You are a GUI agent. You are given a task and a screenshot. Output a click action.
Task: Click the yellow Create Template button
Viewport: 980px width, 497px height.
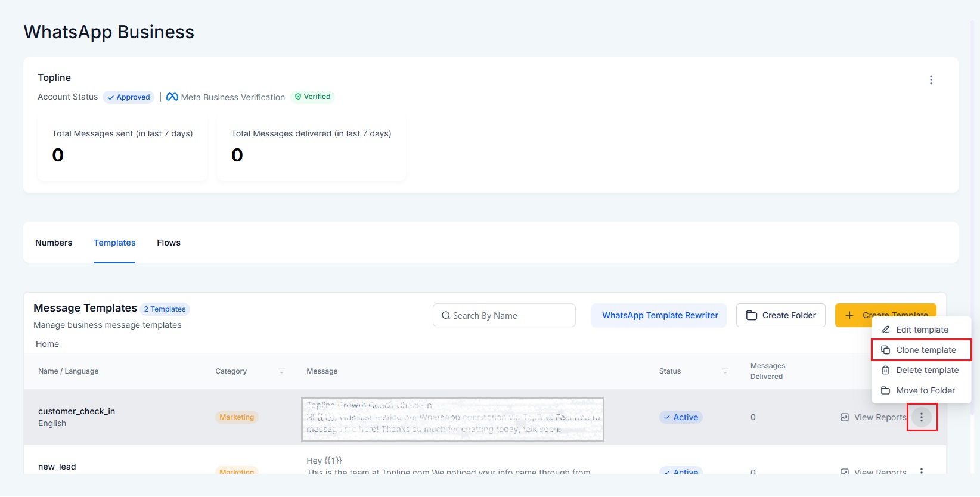886,315
